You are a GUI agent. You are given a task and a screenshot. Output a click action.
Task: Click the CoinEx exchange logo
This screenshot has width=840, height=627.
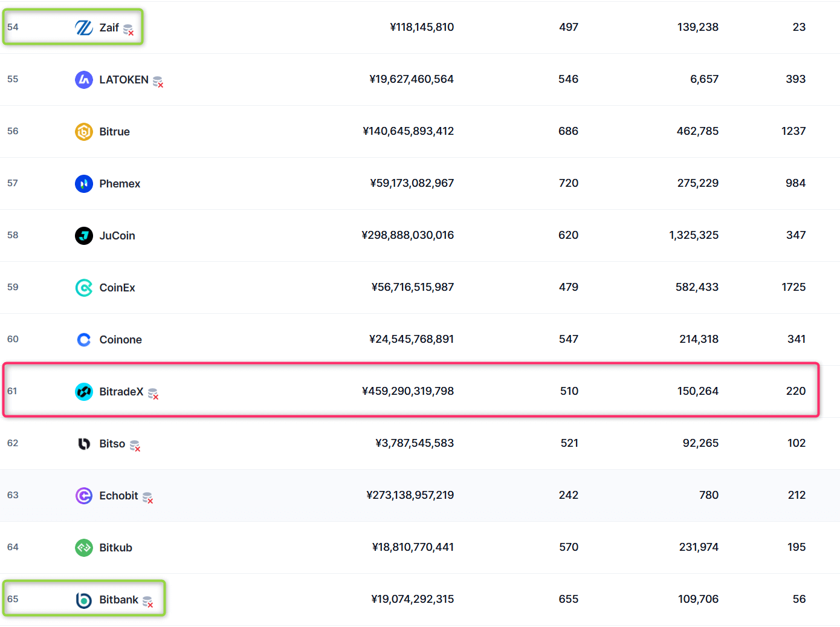[83, 288]
